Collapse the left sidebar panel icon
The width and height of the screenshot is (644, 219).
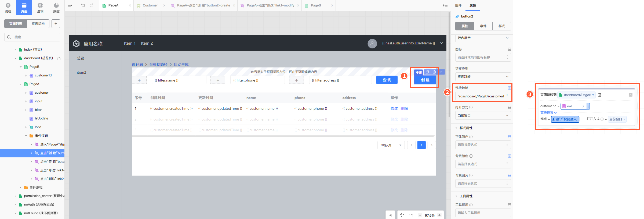(x=70, y=5)
